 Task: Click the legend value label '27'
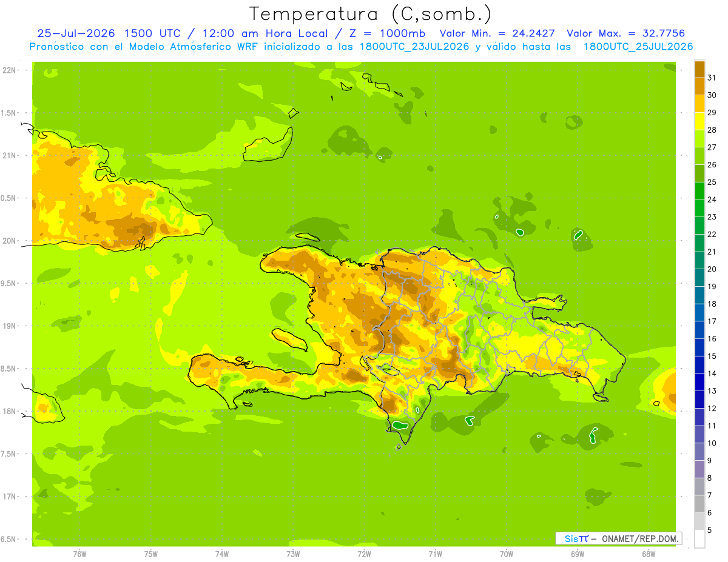pyautogui.click(x=712, y=147)
